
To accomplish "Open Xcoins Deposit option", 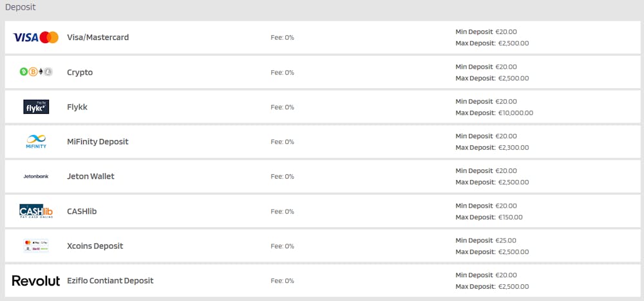I will tap(95, 246).
